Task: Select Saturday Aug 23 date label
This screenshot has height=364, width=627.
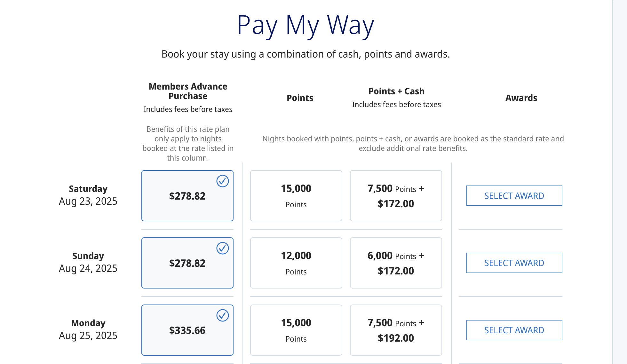Action: pos(88,194)
